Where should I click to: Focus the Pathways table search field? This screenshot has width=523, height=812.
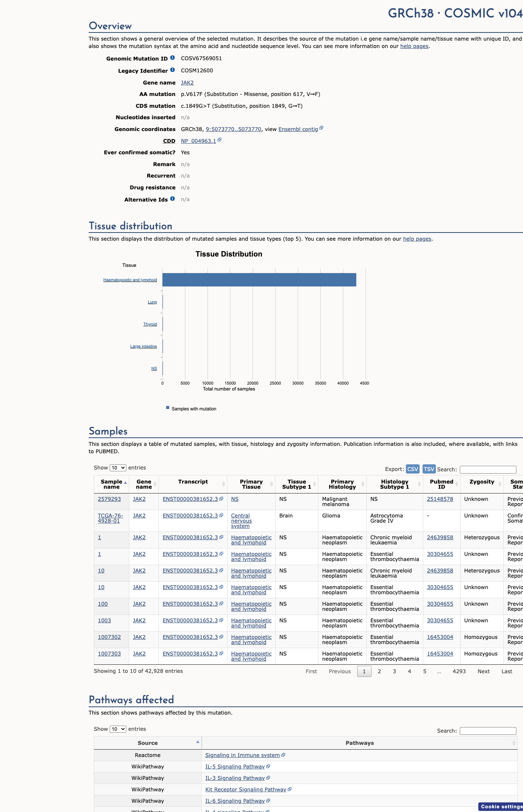pos(488,731)
